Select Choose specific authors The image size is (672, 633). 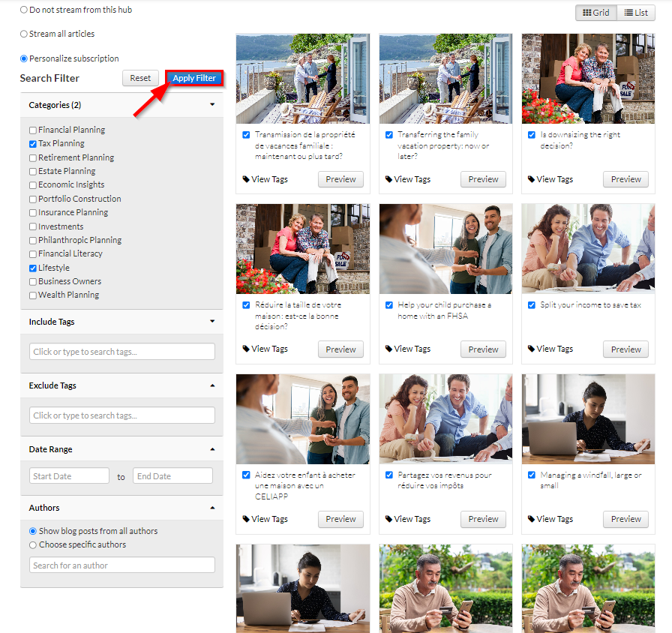[32, 544]
